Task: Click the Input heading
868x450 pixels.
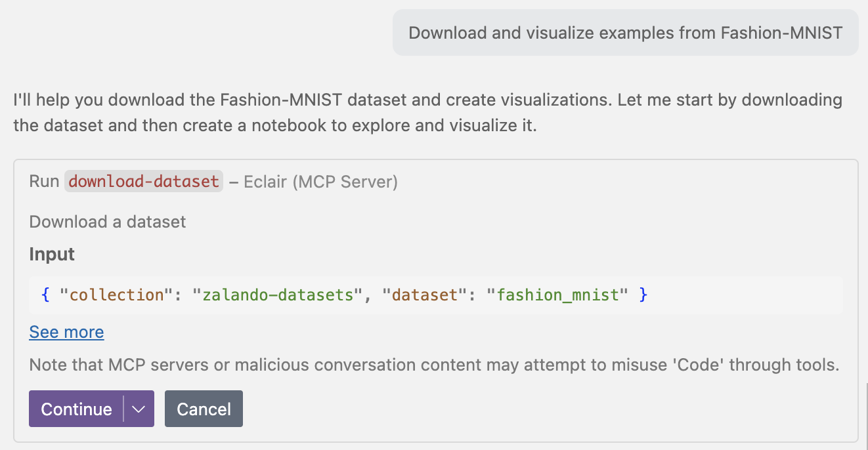Action: pos(52,255)
